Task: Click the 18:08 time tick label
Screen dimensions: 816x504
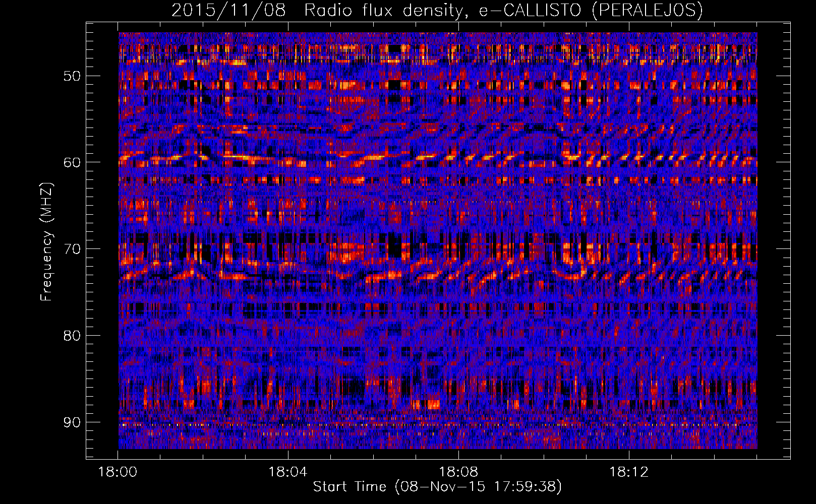Action: click(x=458, y=472)
